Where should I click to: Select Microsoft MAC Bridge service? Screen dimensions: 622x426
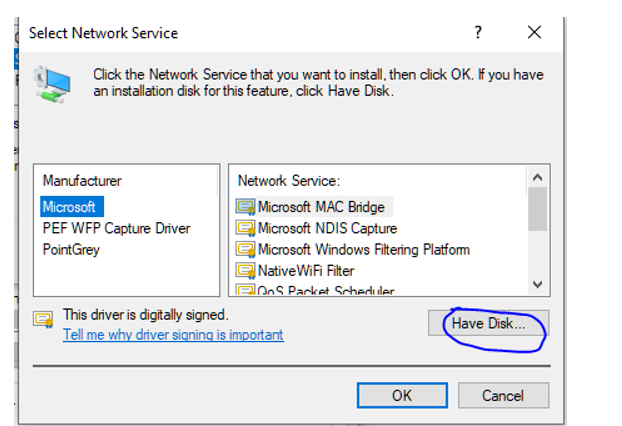tap(314, 207)
